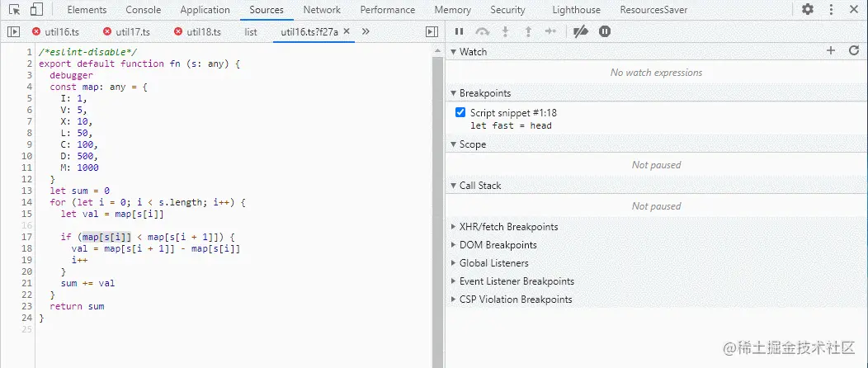The width and height of the screenshot is (868, 368).
Task: Click the 'M: 1000' map entry
Action: (80, 167)
